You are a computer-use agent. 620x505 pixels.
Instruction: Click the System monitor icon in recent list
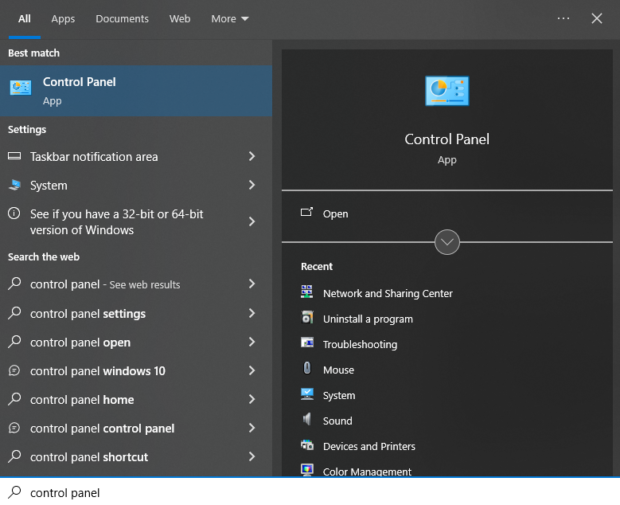(307, 394)
